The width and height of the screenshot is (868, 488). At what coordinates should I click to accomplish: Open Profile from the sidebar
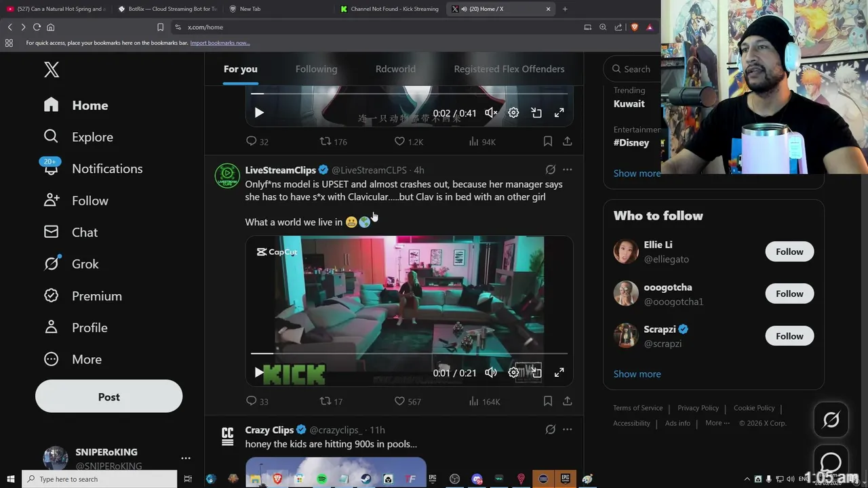pyautogui.click(x=75, y=327)
